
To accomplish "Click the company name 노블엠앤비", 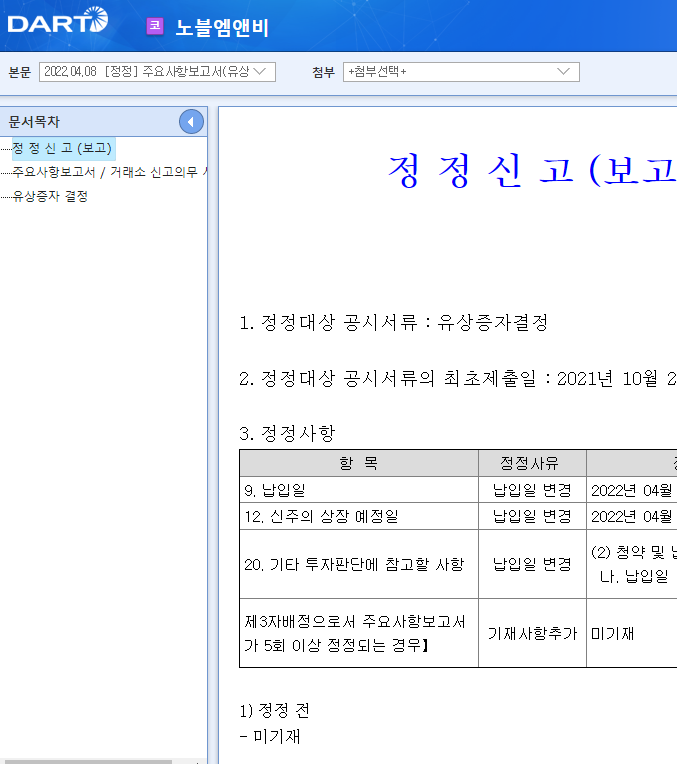I will click(x=222, y=27).
